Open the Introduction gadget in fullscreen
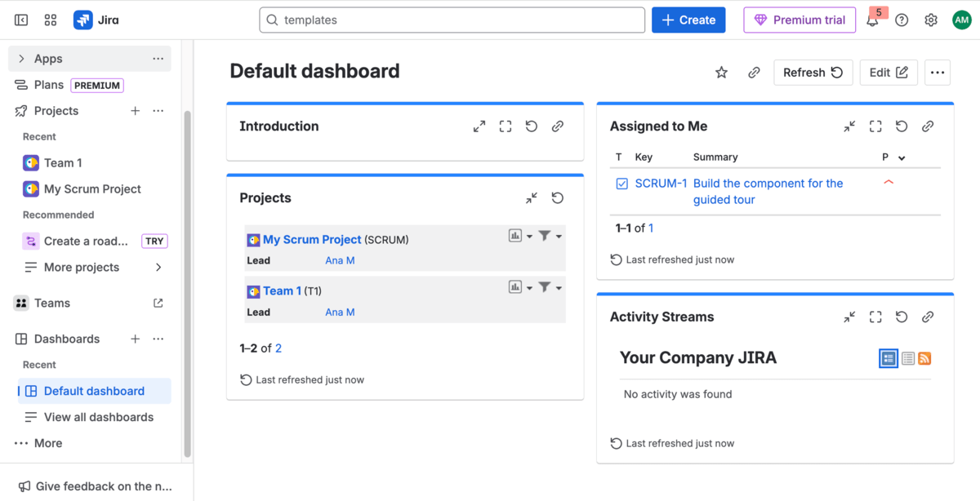The image size is (980, 501). [x=505, y=126]
